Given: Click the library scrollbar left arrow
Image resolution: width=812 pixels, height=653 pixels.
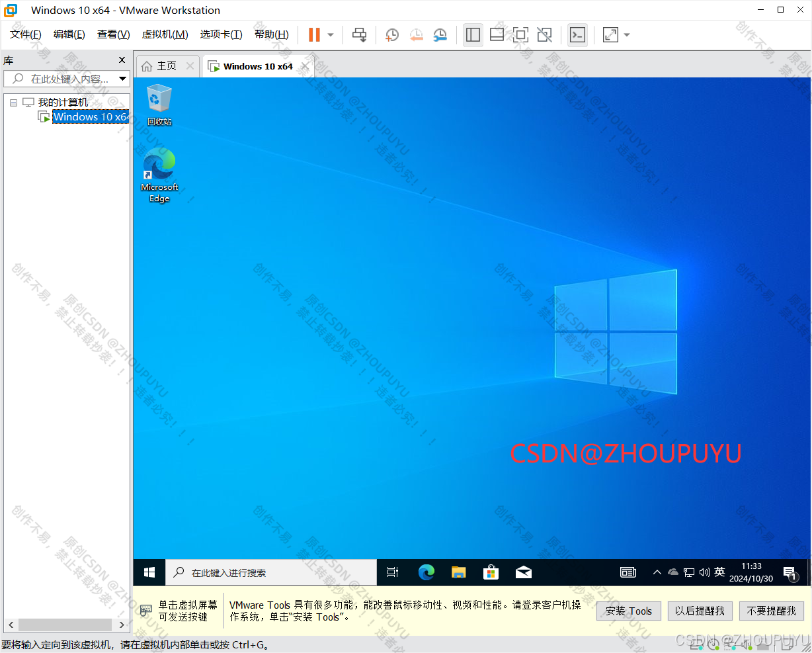Looking at the screenshot, I should 11,625.
